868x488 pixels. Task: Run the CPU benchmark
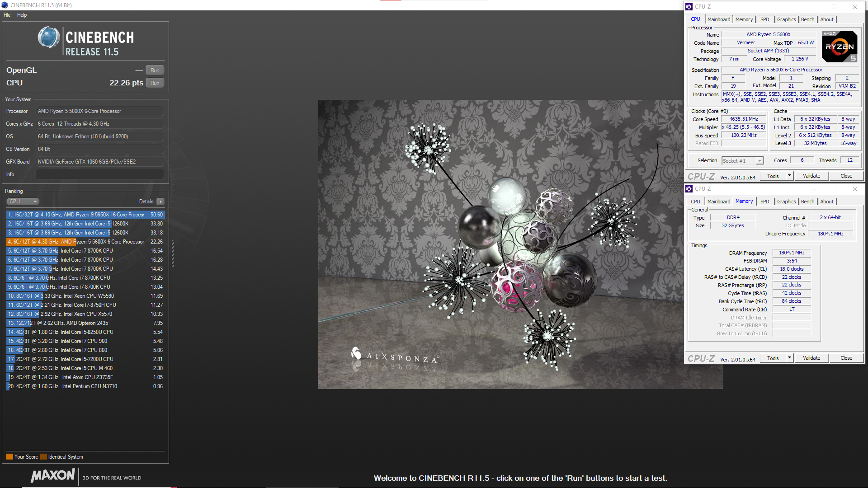(x=155, y=83)
